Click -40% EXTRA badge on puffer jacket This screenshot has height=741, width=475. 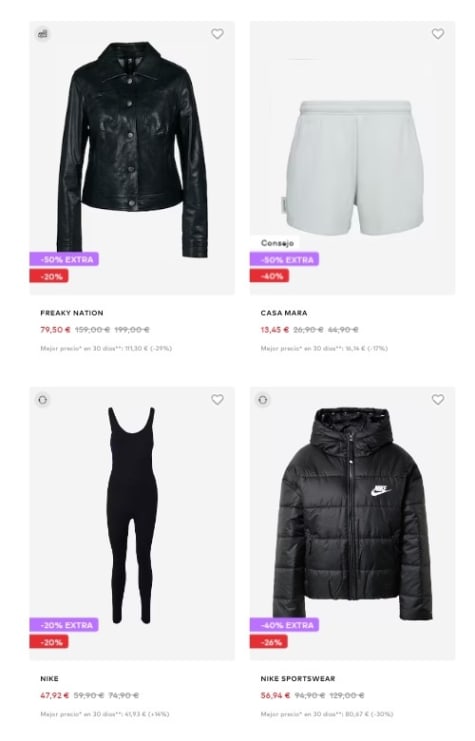(x=285, y=625)
